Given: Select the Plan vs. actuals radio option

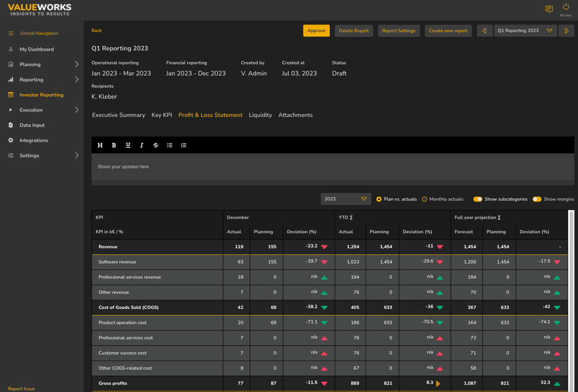Looking at the screenshot, I should click(x=379, y=199).
